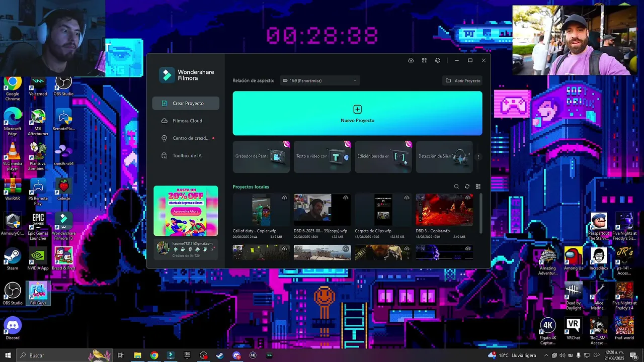Image resolution: width=644 pixels, height=362 pixels.
Task: Click the projects list vertical scrollbar
Action: coord(480,214)
